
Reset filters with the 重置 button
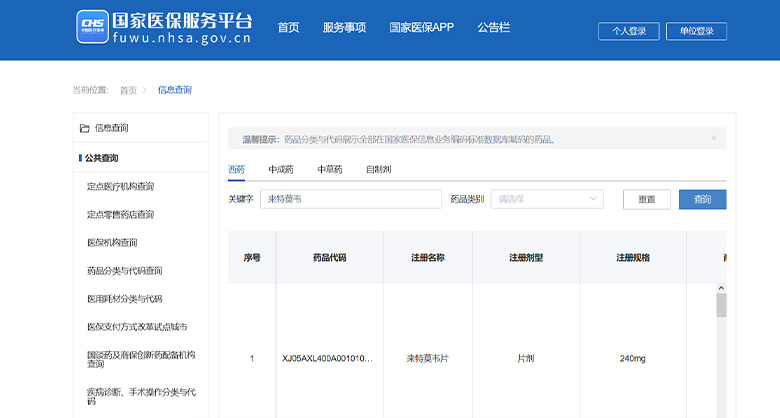coord(646,199)
